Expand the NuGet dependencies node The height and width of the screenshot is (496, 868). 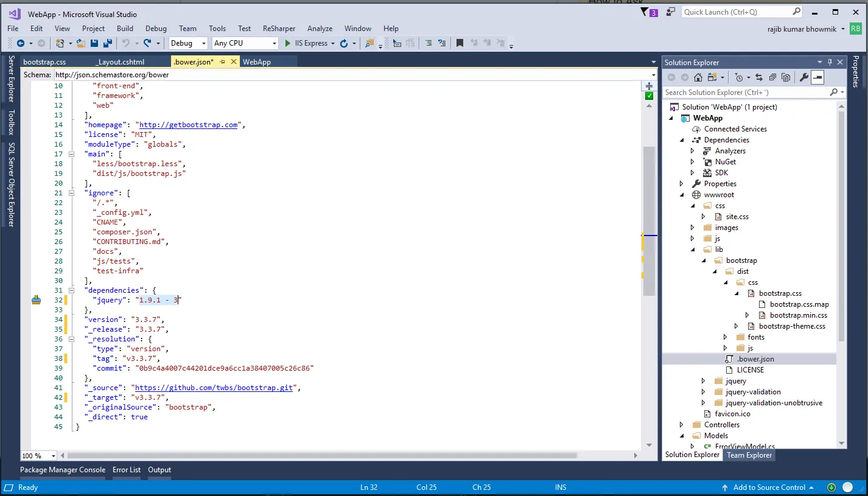coord(693,162)
